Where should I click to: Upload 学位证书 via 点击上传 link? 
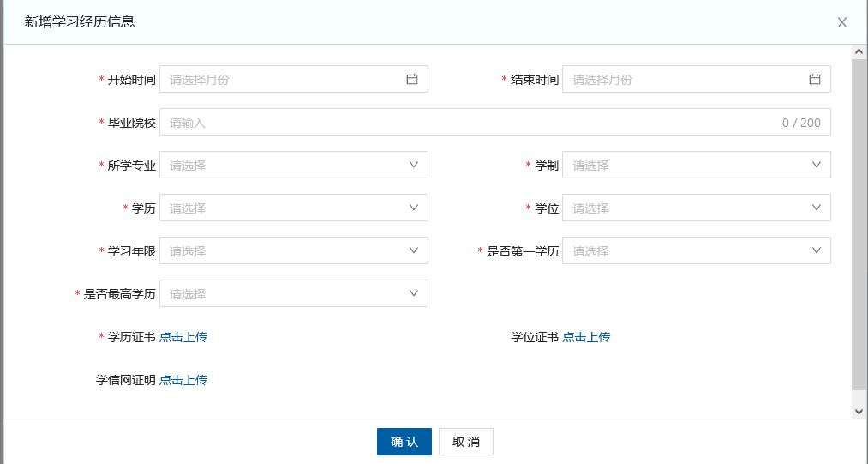point(586,337)
